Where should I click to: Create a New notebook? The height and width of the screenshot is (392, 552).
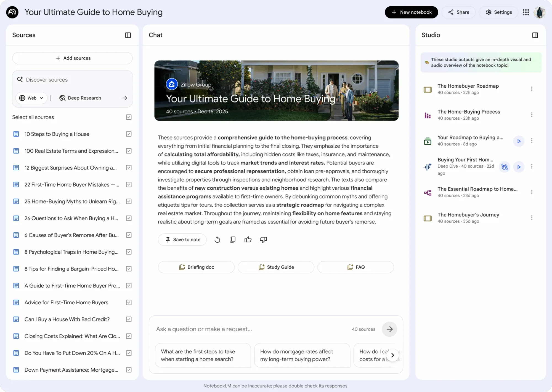[411, 12]
